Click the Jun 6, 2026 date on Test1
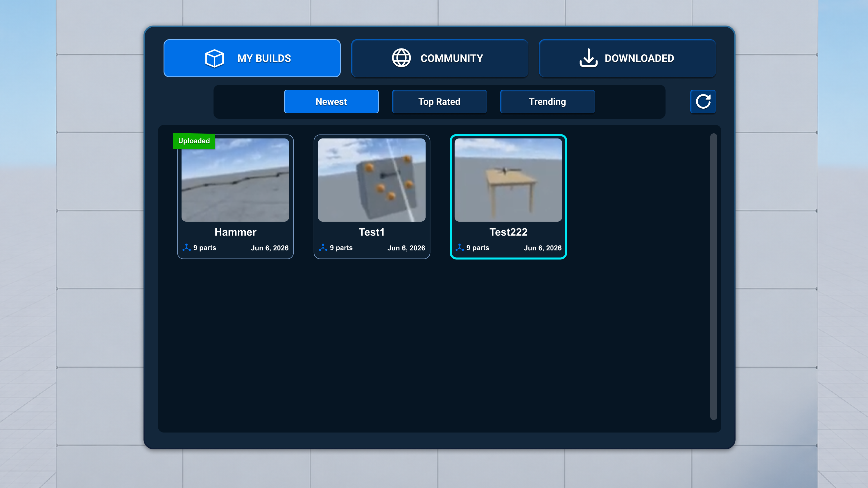Image resolution: width=868 pixels, height=488 pixels. [406, 248]
